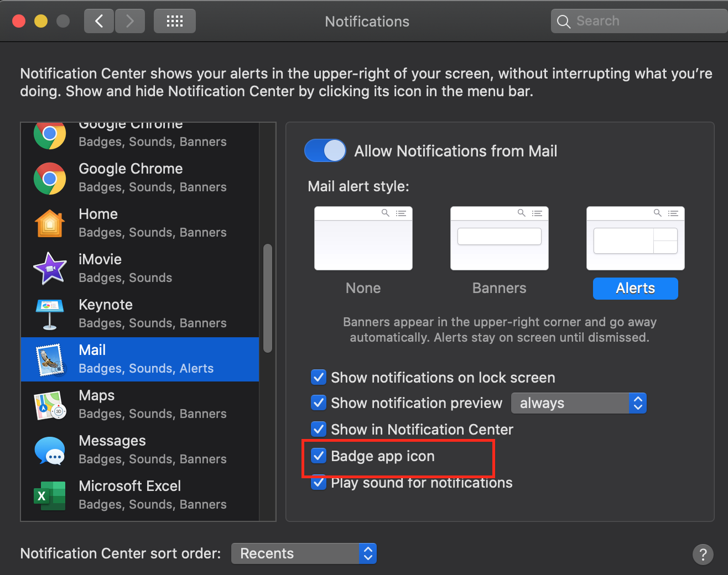This screenshot has height=575, width=728.
Task: Go back with the left chevron button
Action: (x=99, y=21)
